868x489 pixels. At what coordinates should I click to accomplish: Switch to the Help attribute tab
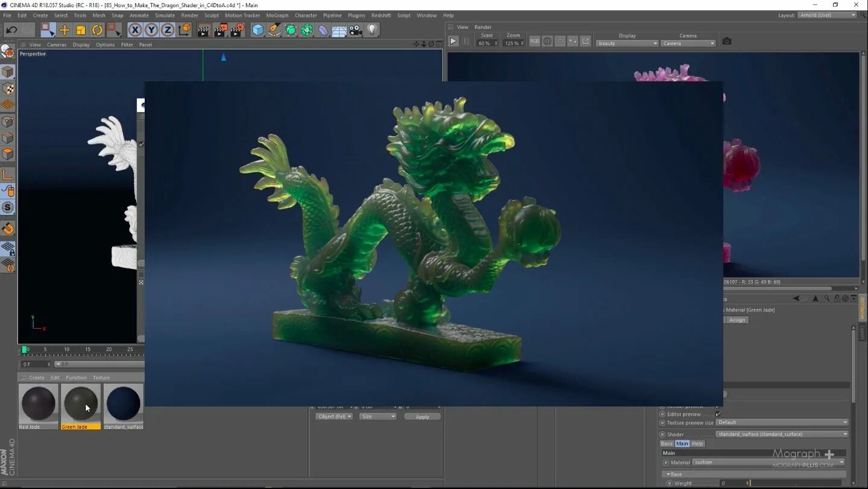[x=697, y=444]
